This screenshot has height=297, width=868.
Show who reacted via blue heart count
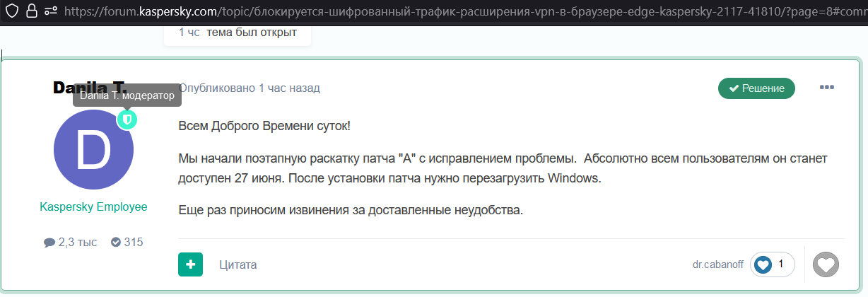[772, 264]
